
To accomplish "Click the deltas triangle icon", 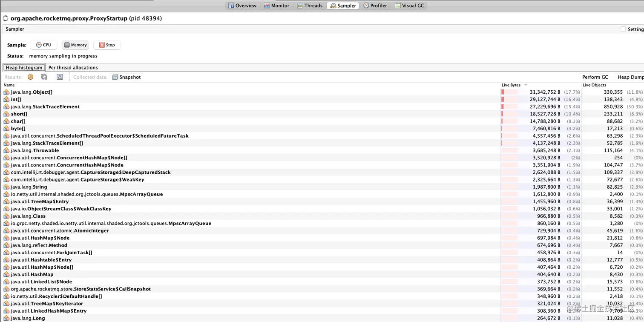I will pos(60,77).
